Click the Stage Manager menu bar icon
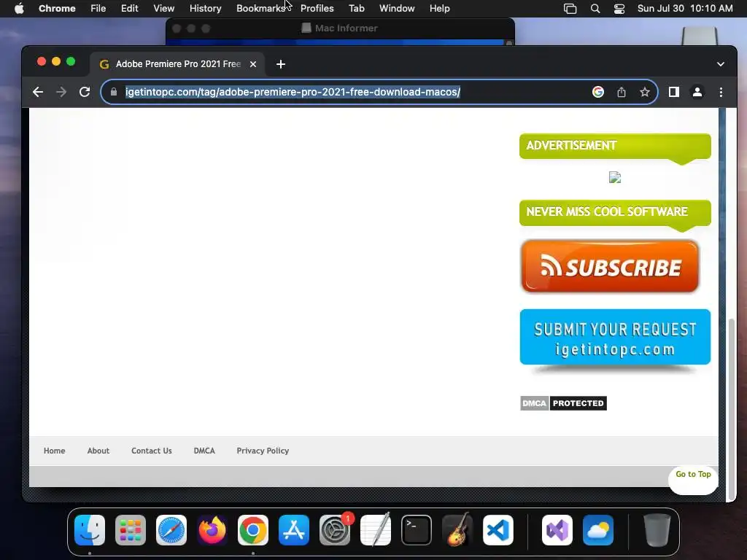Viewport: 747px width, 560px height. click(570, 9)
